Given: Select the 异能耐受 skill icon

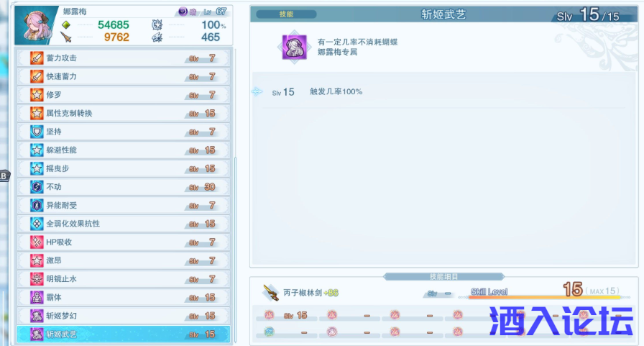Looking at the screenshot, I should pos(37,205).
